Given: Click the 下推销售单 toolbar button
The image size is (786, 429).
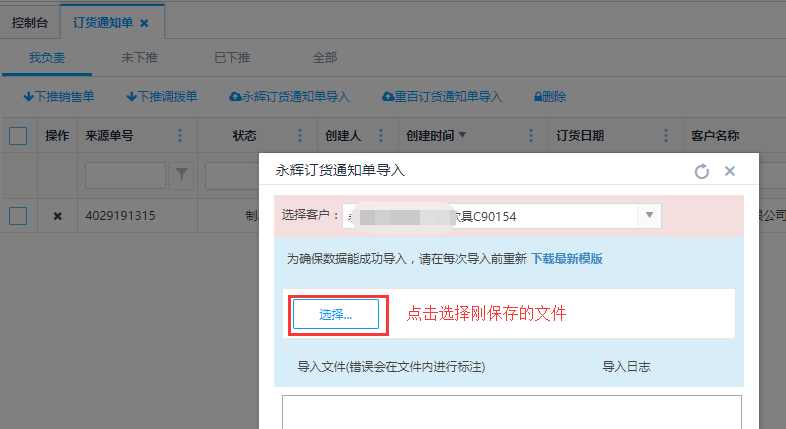Looking at the screenshot, I should [x=58, y=97].
